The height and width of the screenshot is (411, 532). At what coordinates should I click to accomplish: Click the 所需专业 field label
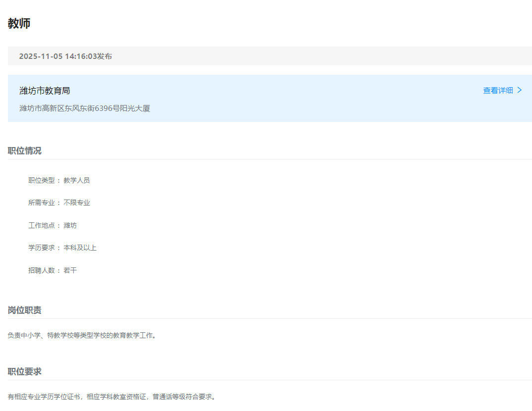(42, 203)
